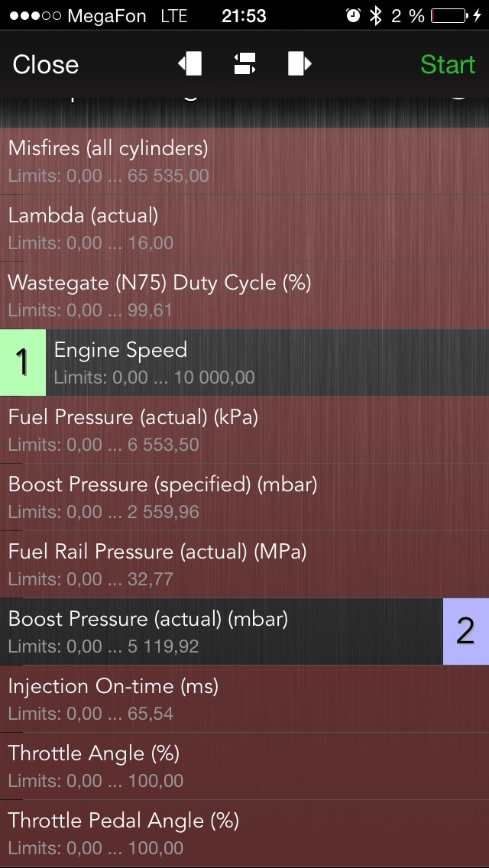Choose Fuel Pressure (actual) (kPa)
The height and width of the screenshot is (868, 489).
point(244,430)
